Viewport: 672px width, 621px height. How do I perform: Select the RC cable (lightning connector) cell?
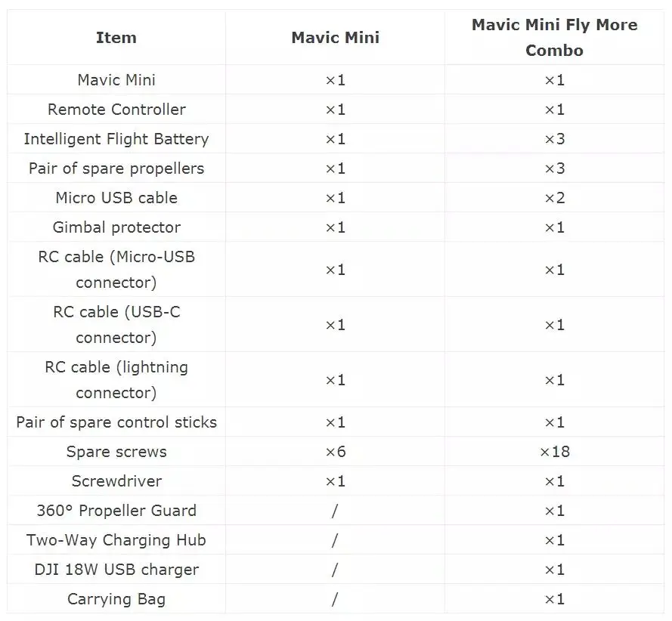point(116,380)
